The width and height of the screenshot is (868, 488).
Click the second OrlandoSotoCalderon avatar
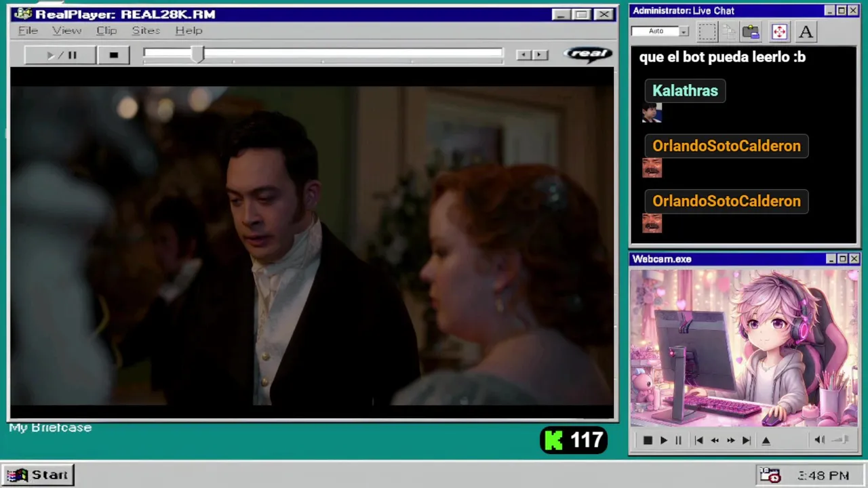pyautogui.click(x=652, y=224)
